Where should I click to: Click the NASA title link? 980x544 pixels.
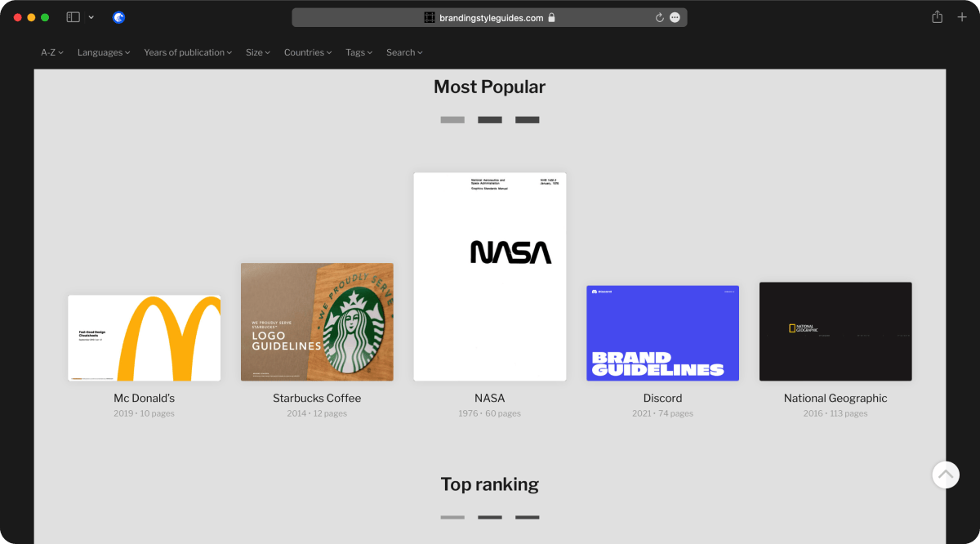coord(490,399)
